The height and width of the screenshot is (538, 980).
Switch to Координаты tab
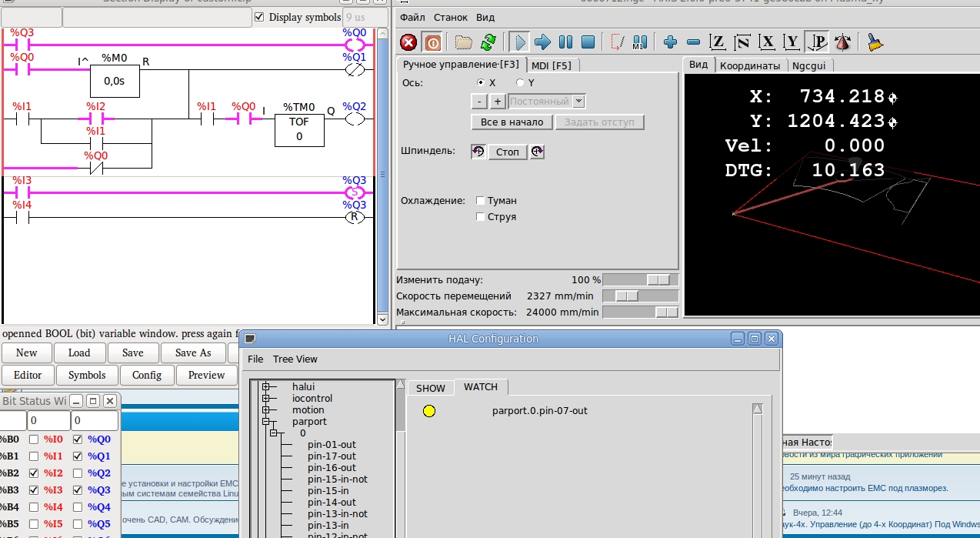[750, 65]
